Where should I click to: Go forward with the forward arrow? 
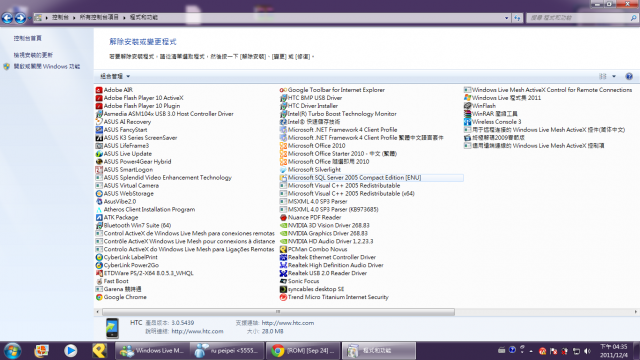(x=20, y=18)
